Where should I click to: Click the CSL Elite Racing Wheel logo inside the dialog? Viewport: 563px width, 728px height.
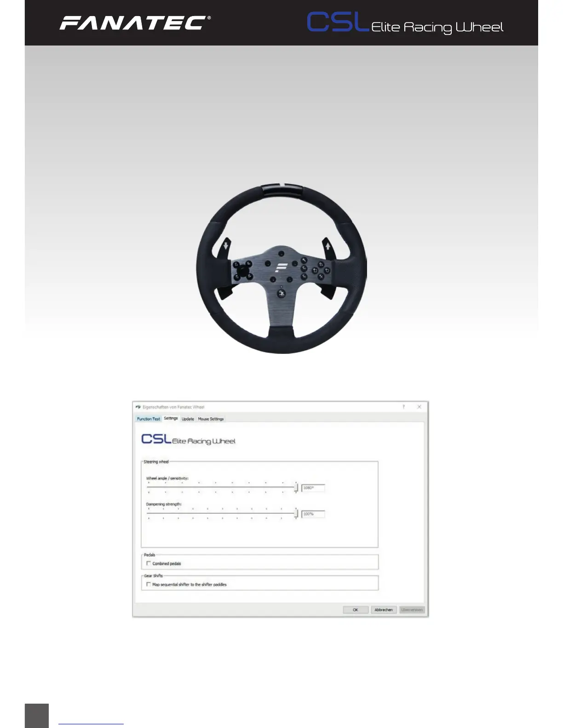[188, 439]
